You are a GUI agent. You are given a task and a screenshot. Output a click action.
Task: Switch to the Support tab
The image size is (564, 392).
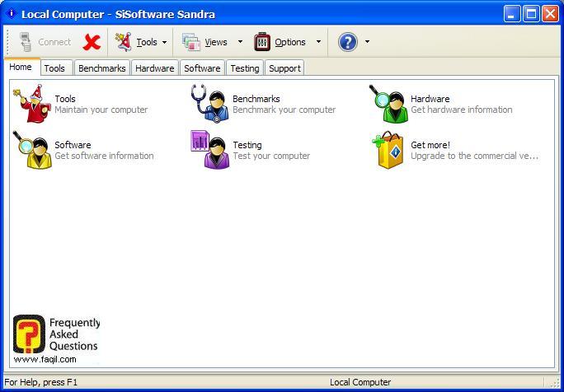click(284, 68)
